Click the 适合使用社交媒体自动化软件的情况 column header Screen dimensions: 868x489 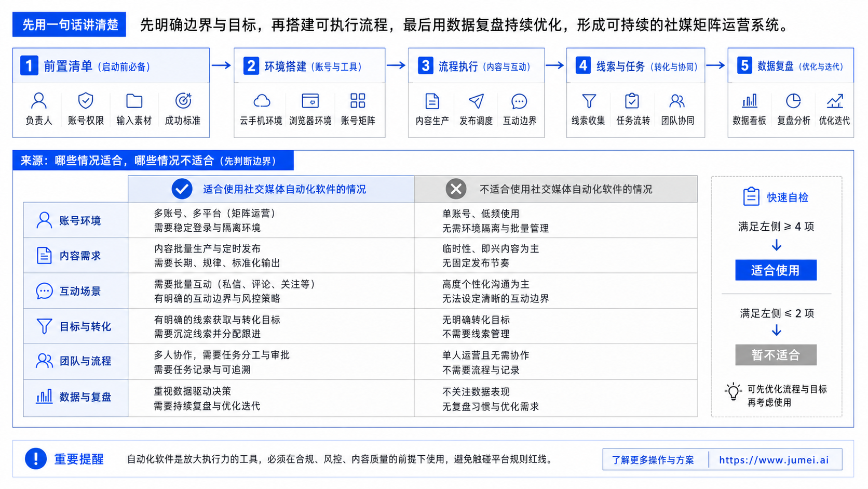tap(271, 189)
